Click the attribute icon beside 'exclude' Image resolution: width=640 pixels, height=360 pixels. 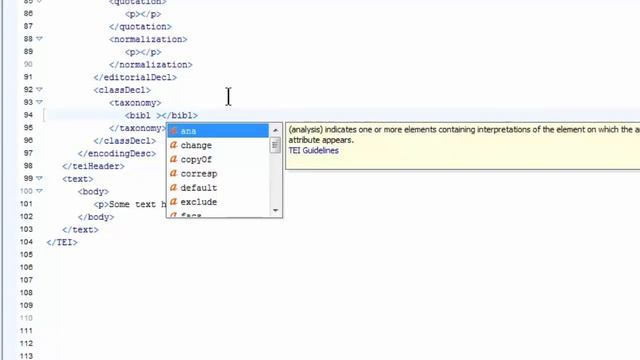[173, 202]
